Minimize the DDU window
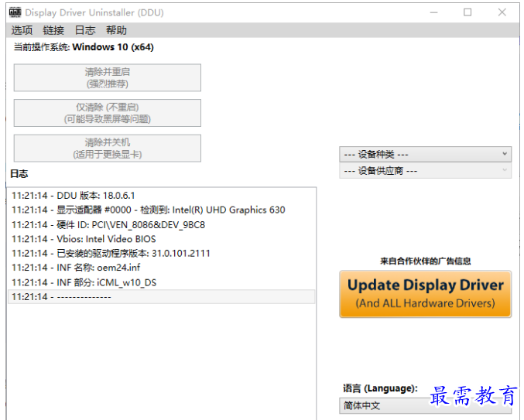The image size is (524, 420). tap(433, 12)
